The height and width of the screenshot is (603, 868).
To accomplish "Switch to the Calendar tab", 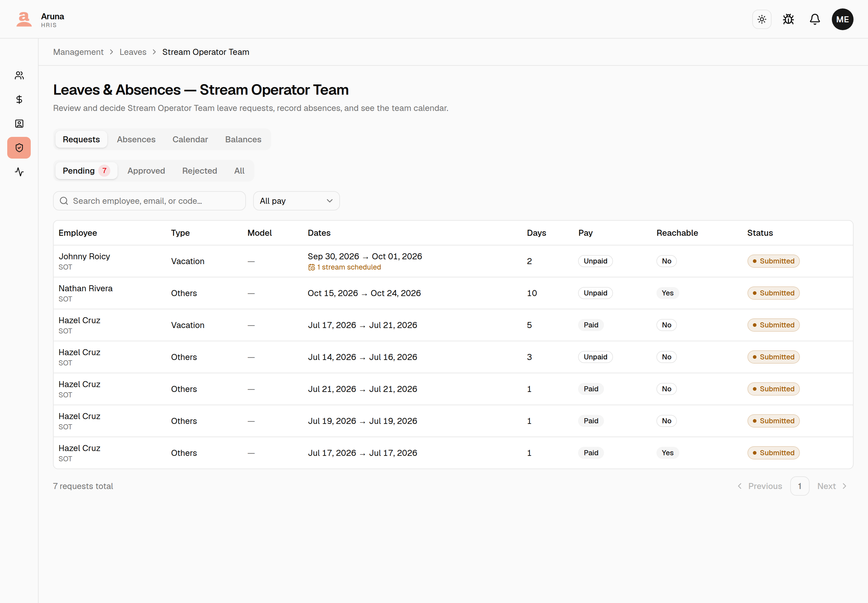I will [x=190, y=139].
